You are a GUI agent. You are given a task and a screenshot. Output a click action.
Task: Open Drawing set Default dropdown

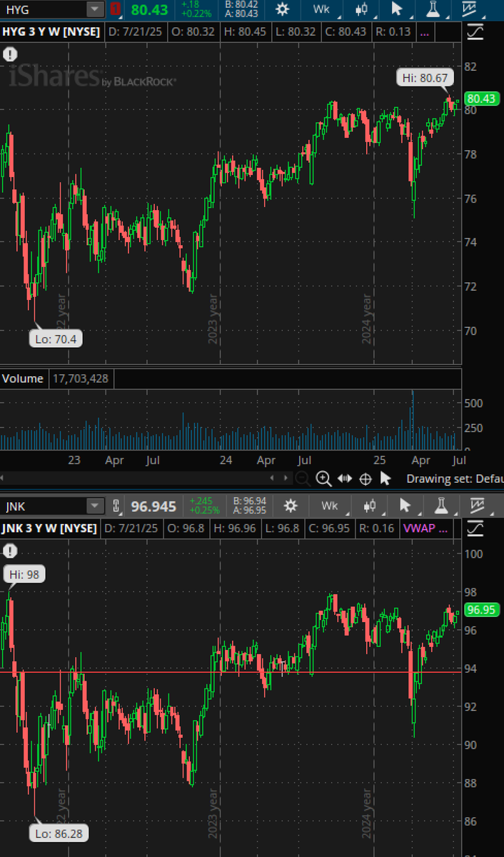pos(455,478)
